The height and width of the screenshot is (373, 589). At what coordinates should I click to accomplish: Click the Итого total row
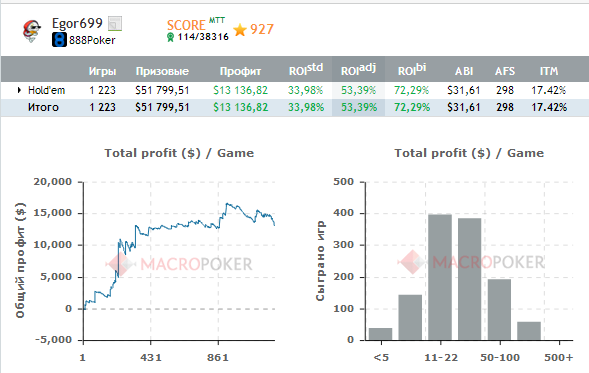coord(294,107)
